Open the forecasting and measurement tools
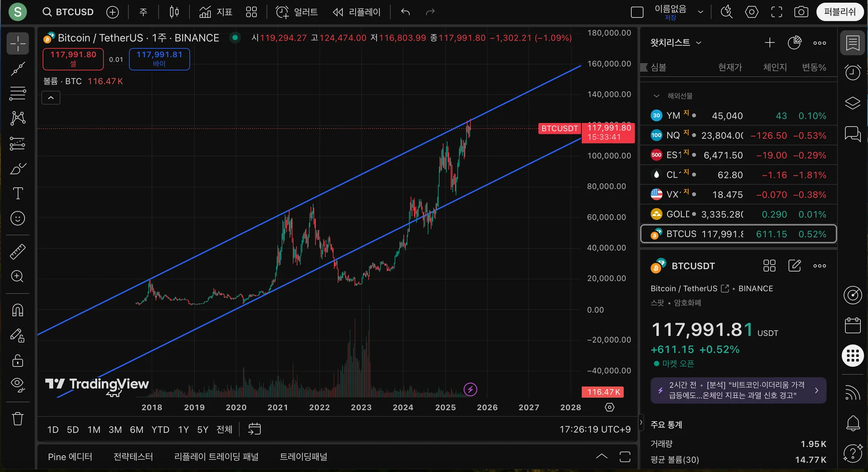This screenshot has height=472, width=868. 18,144
